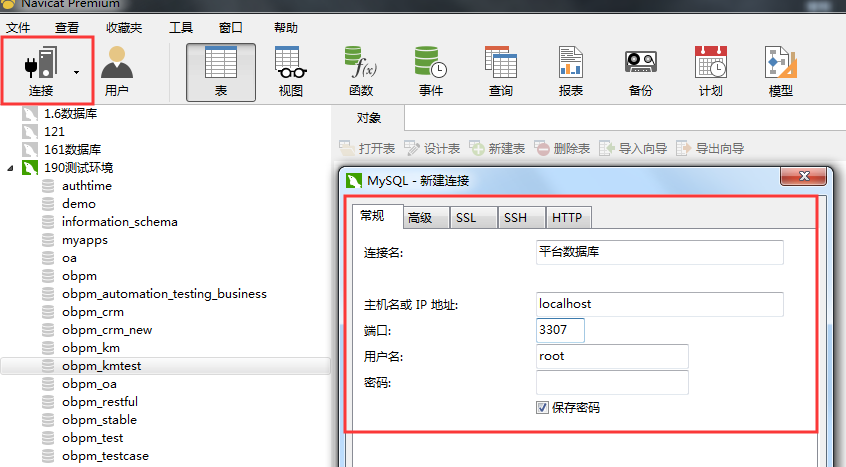
Task: Switch to the 高级 tab in dialog
Action: pos(426,218)
